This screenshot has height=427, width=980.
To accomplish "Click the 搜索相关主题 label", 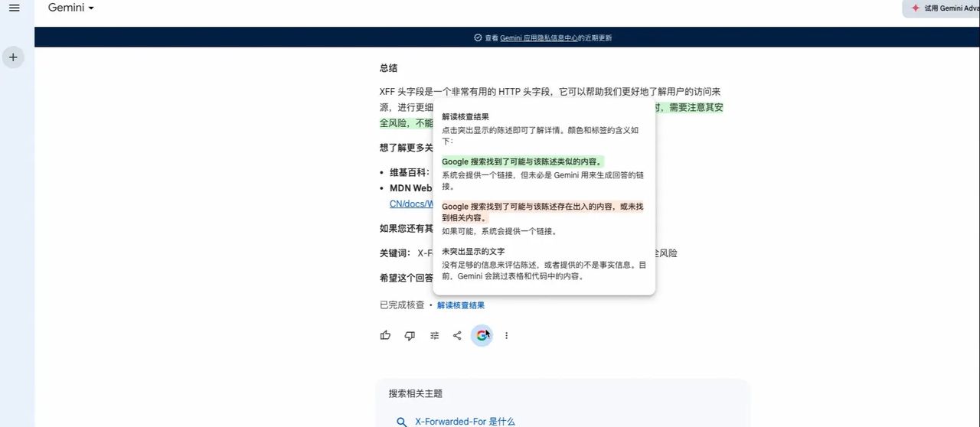I will pos(416,393).
